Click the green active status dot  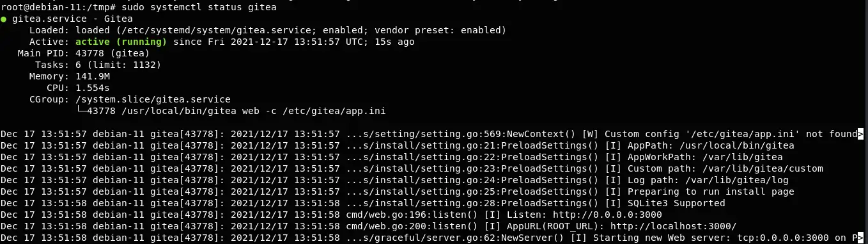click(x=4, y=20)
